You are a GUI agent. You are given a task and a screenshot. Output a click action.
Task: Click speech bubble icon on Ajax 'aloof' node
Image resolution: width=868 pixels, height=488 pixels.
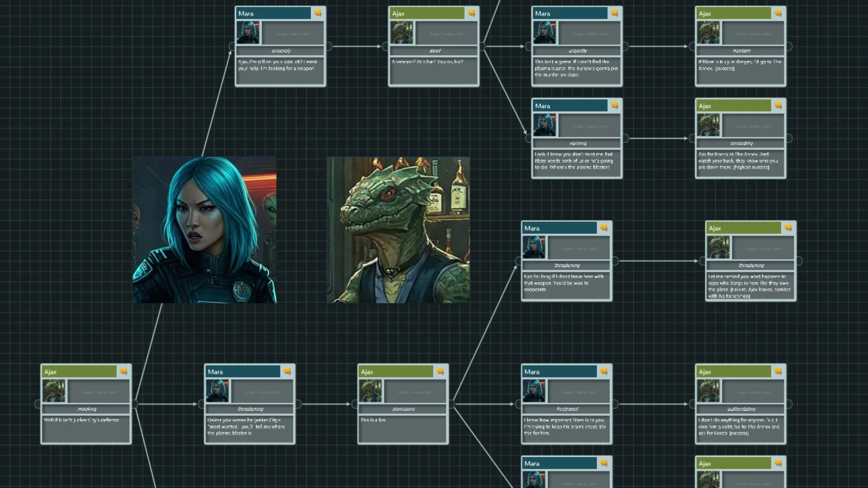[x=472, y=14]
